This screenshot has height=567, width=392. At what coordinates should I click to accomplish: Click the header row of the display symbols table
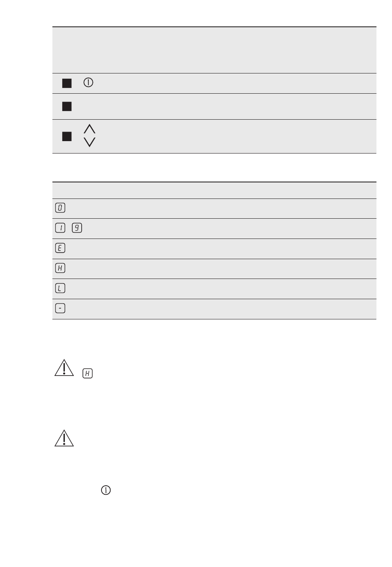coord(214,190)
